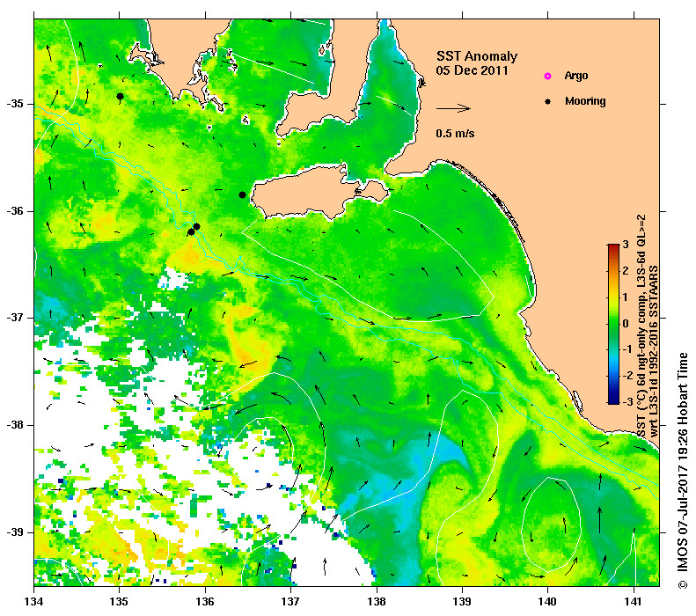
Task: Click the SST anomaly color bar
Action: [x=613, y=324]
